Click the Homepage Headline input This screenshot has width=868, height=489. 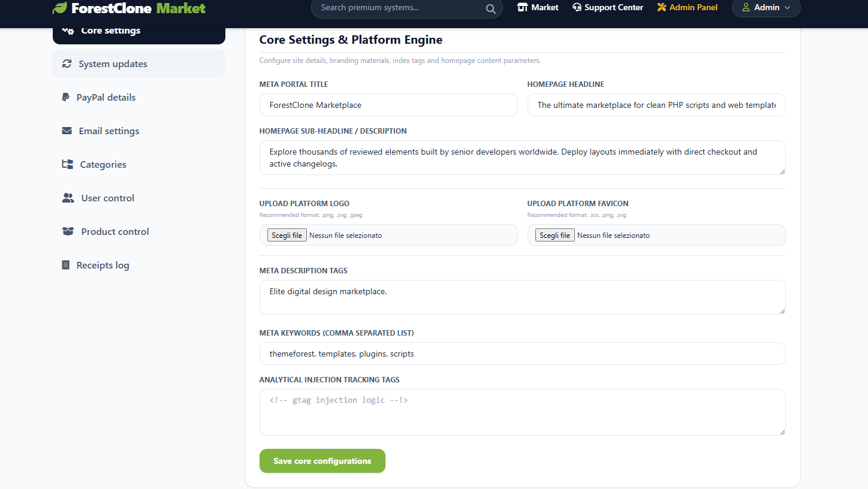[656, 105]
